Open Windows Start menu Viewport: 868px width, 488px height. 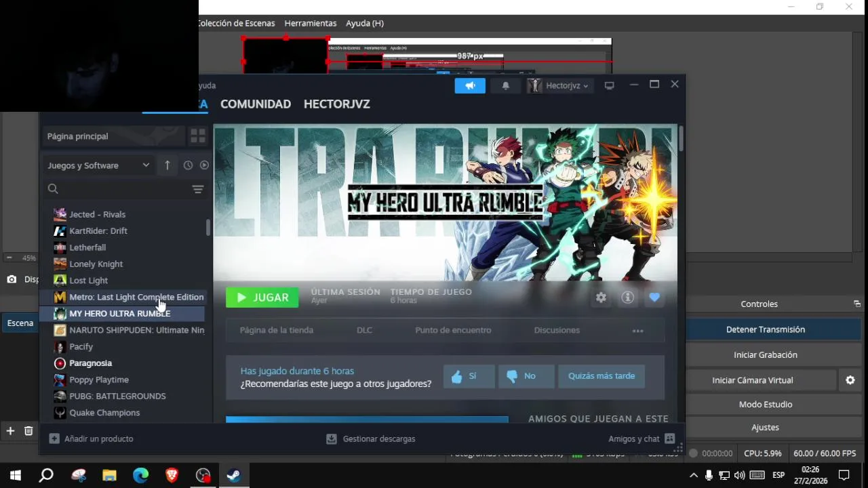click(15, 475)
